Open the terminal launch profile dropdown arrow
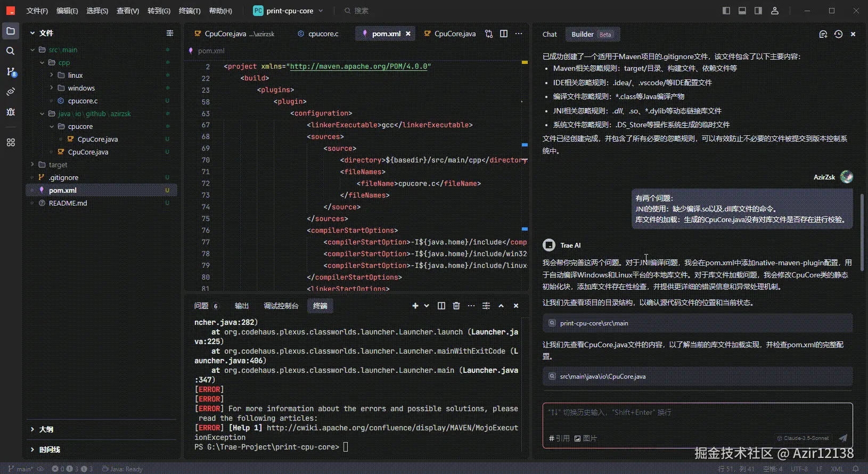The image size is (868, 474). click(427, 306)
